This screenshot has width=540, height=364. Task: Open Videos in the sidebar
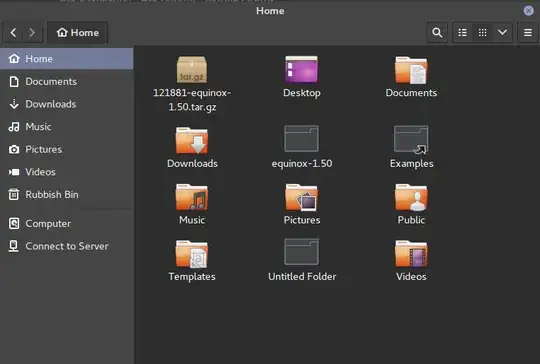click(x=66, y=172)
